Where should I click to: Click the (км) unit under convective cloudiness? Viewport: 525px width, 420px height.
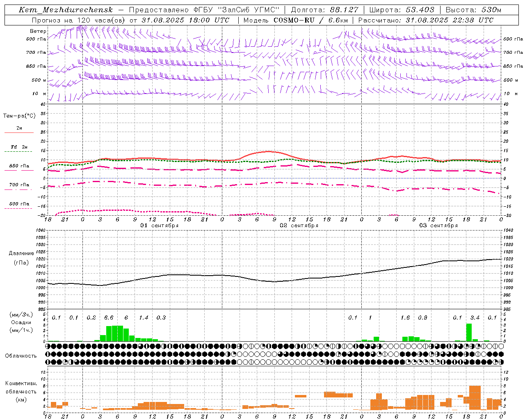click(x=21, y=399)
